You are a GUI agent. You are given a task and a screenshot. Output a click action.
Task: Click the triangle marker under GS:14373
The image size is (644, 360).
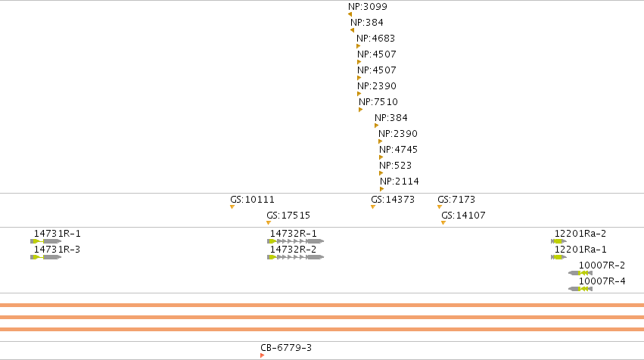[373, 207]
